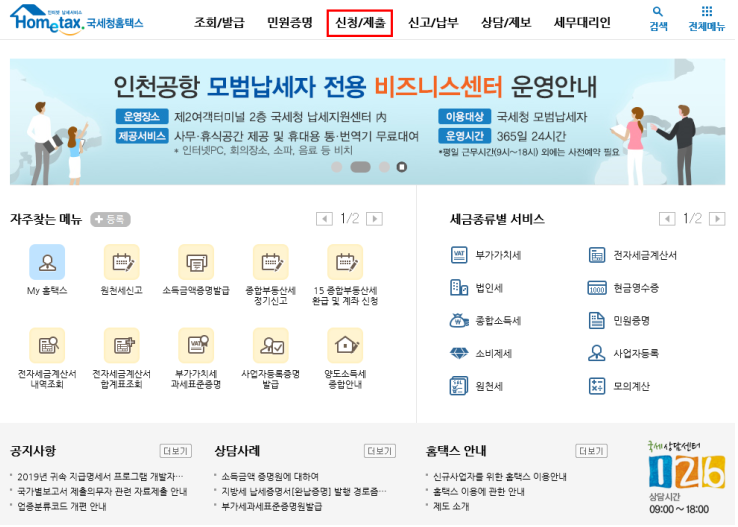Screen dimensions: 738x527
Task: Open the 세무대리인 menu
Action: 582,22
